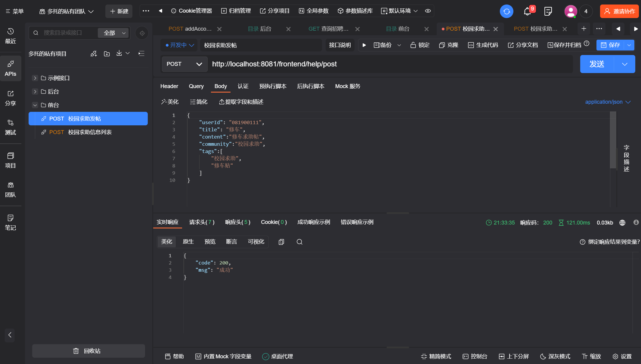Copy response body with copy icon
Screen dimensions: 641x364
(281, 242)
